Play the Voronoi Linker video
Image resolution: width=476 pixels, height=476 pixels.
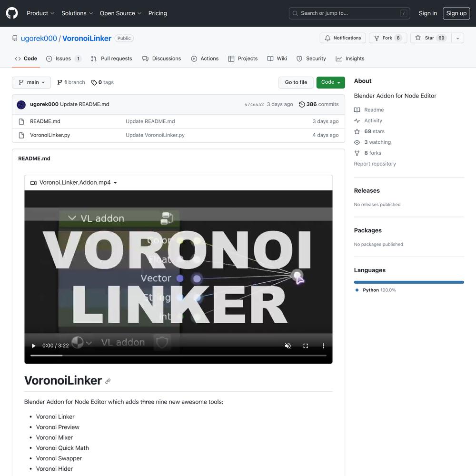[x=34, y=346]
